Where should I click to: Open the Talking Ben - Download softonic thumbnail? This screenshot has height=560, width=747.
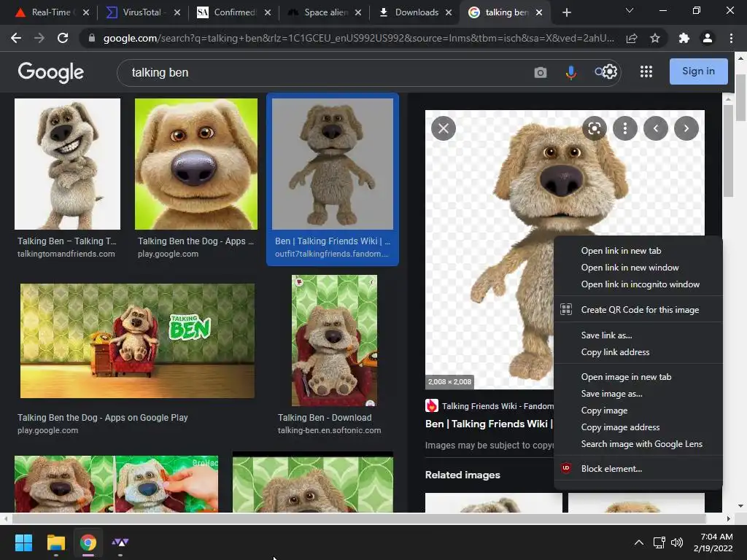pyautogui.click(x=334, y=340)
